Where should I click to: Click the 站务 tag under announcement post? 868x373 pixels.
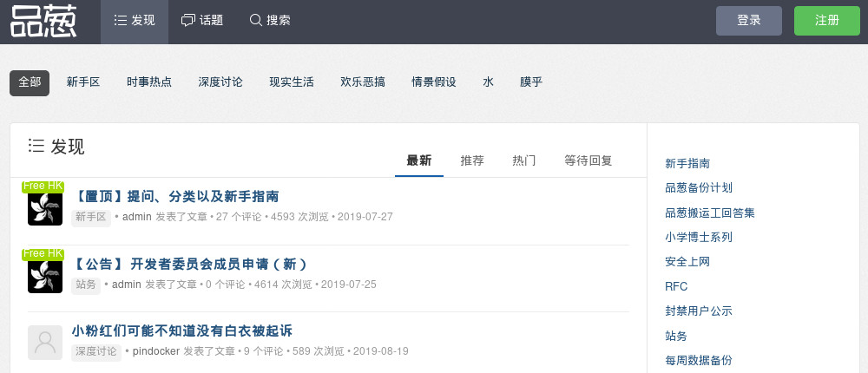pyautogui.click(x=86, y=285)
